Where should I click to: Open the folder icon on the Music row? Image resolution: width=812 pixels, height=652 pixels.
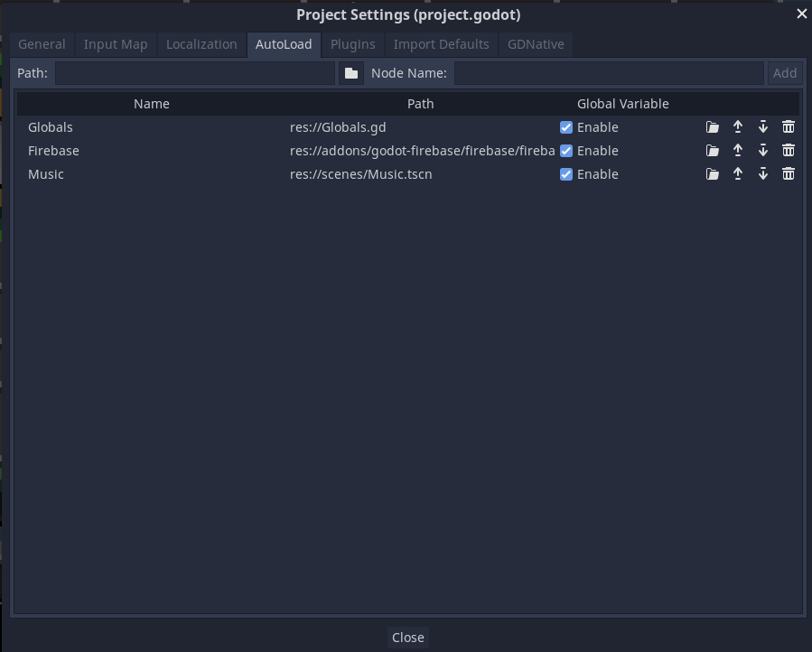(x=713, y=173)
